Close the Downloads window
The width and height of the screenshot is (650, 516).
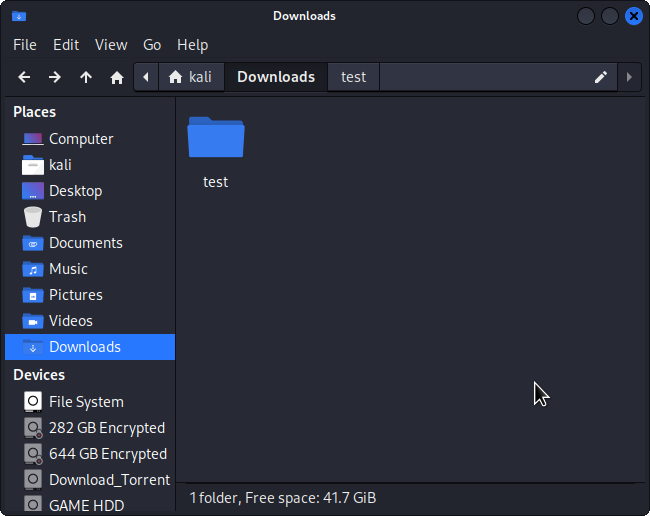(634, 16)
